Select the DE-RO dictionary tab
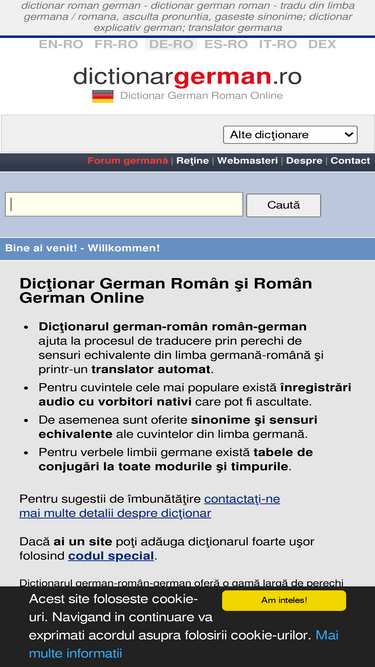 point(171,44)
